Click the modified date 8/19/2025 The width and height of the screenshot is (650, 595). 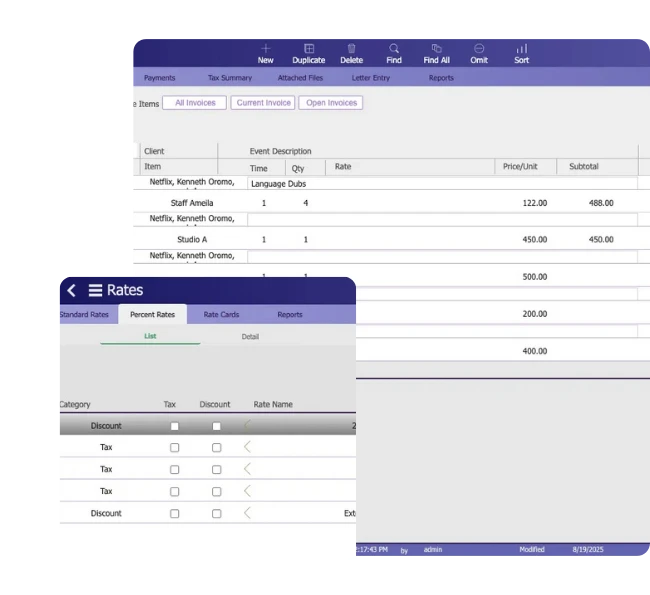pos(588,549)
